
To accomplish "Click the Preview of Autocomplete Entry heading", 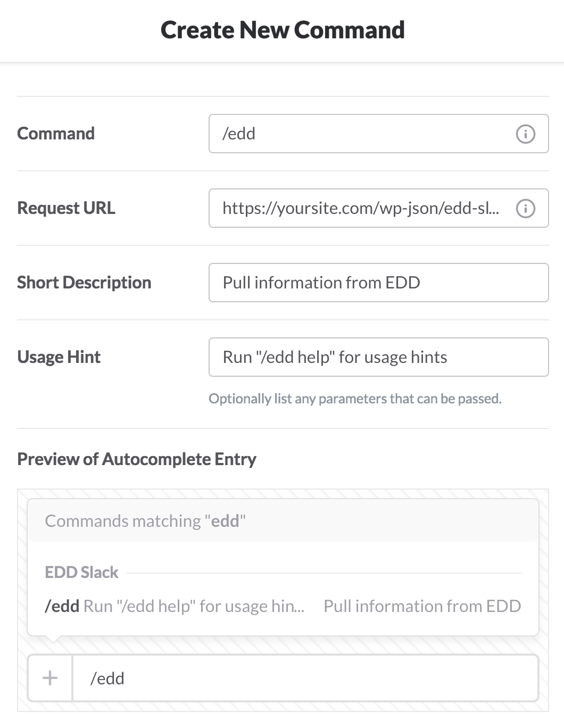I will [137, 459].
